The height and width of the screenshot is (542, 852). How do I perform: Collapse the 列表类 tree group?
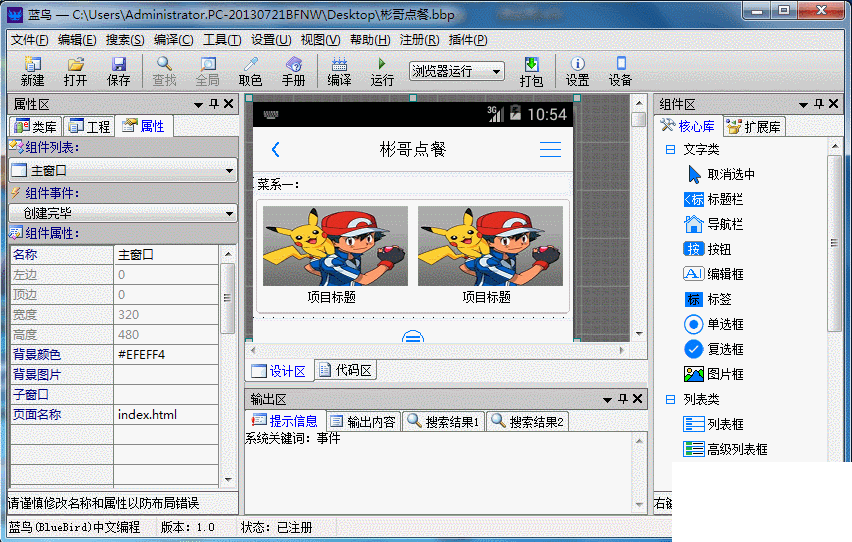670,400
